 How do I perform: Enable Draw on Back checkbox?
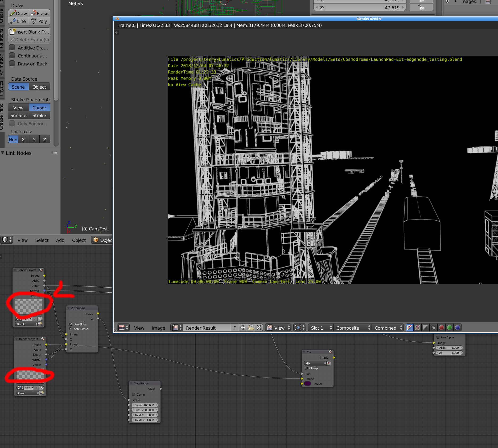12,64
